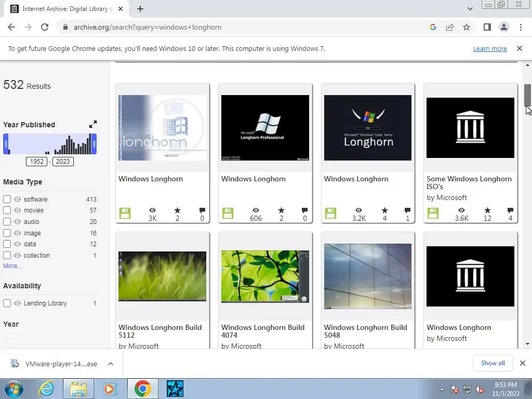Screen dimensions: 532x399
Task: Expand the Year Published histogram
Action: click(93, 124)
